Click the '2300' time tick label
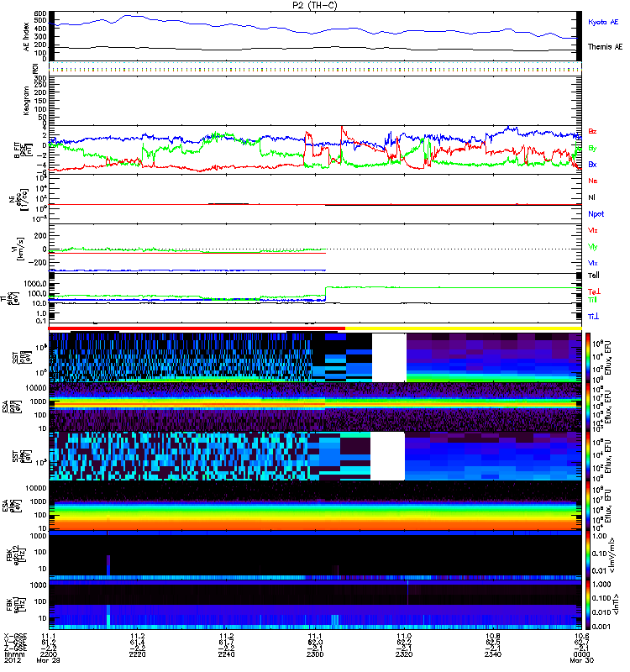This screenshot has width=630, height=672. pyautogui.click(x=315, y=654)
